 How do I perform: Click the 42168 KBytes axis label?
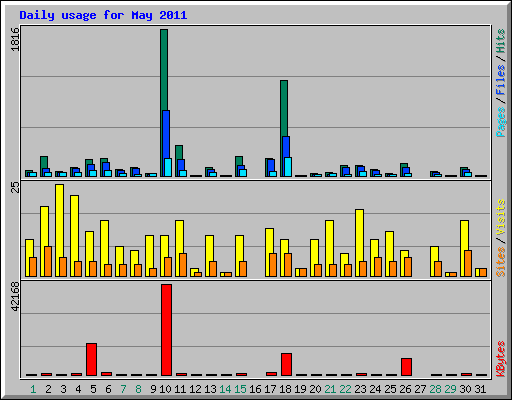pyautogui.click(x=15, y=297)
